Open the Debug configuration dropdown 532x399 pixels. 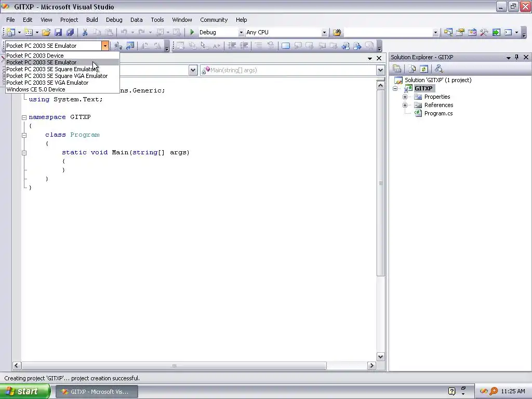(241, 33)
